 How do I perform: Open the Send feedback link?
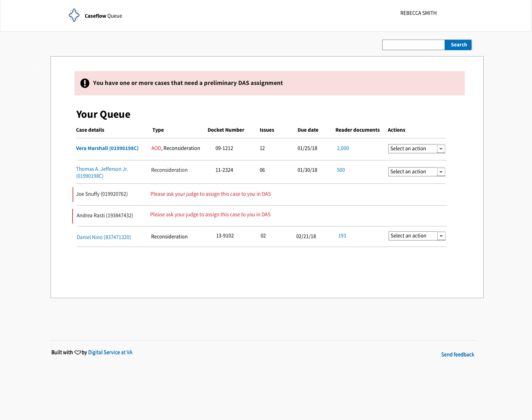[x=458, y=354]
